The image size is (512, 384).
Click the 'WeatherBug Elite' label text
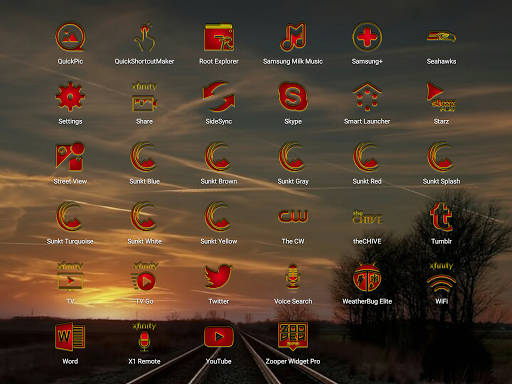click(367, 301)
